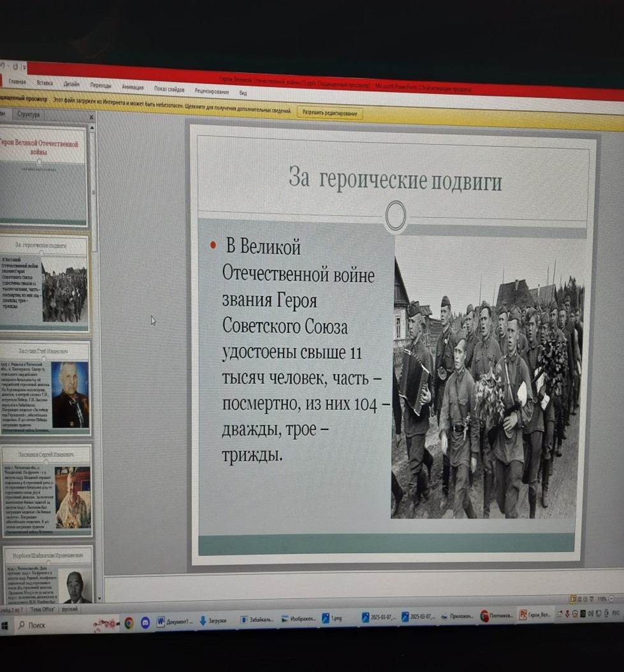Open Google Chrome from the taskbar
The height and width of the screenshot is (672, 624).
[129, 623]
